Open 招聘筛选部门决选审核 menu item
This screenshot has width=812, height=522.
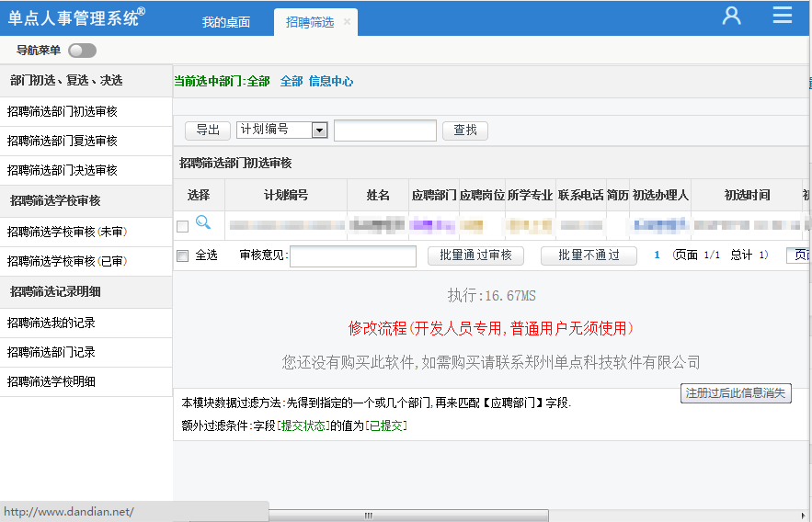click(x=86, y=171)
